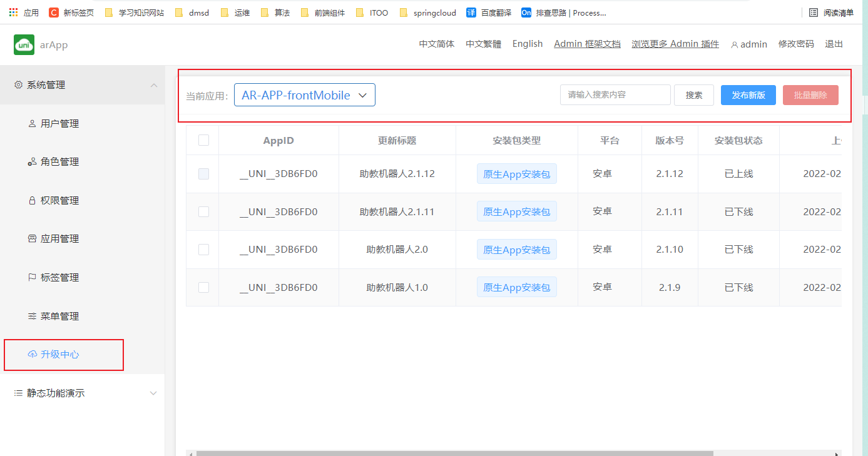Click the role icon for 角色管理
Viewport: 868px width, 456px height.
point(32,162)
